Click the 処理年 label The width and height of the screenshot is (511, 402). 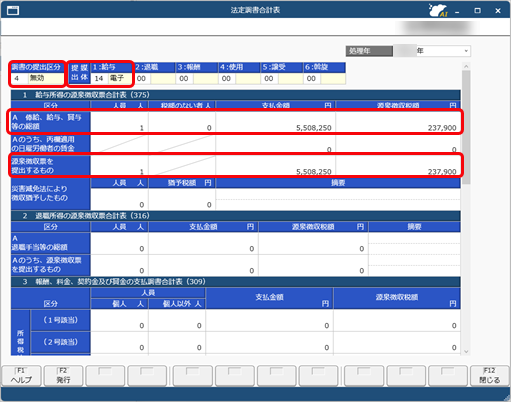369,51
